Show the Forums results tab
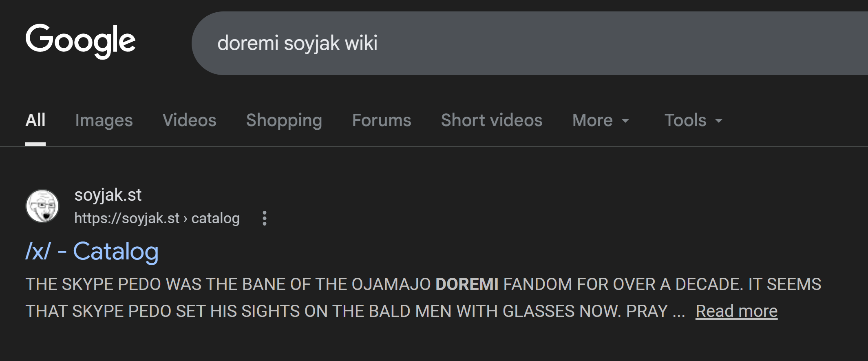Viewport: 868px width, 361px height. 382,120
